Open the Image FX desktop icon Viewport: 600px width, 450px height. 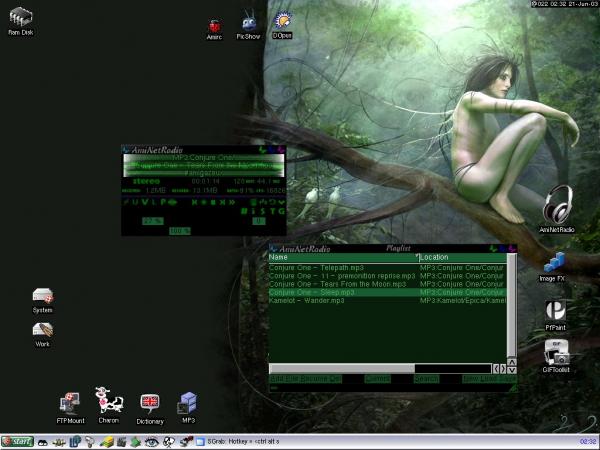(552, 267)
